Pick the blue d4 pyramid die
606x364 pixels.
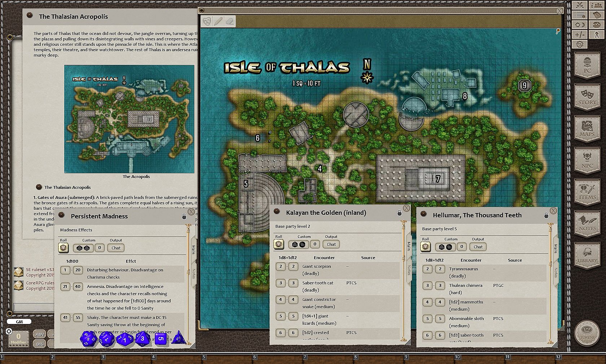(179, 338)
